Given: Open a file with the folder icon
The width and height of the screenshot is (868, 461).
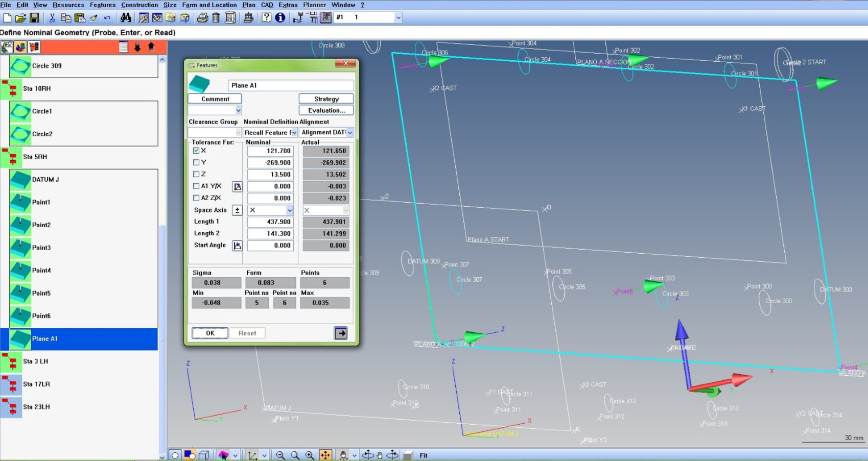Looking at the screenshot, I should coord(20,17).
